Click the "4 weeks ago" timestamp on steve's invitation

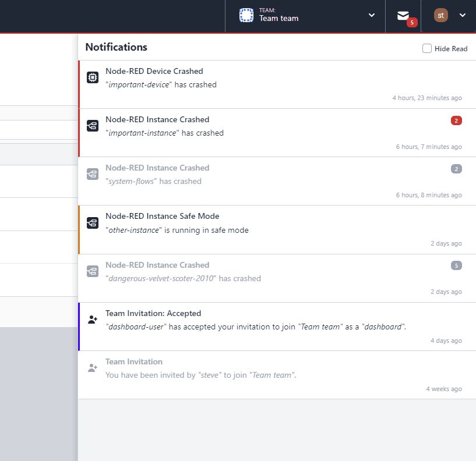(444, 389)
